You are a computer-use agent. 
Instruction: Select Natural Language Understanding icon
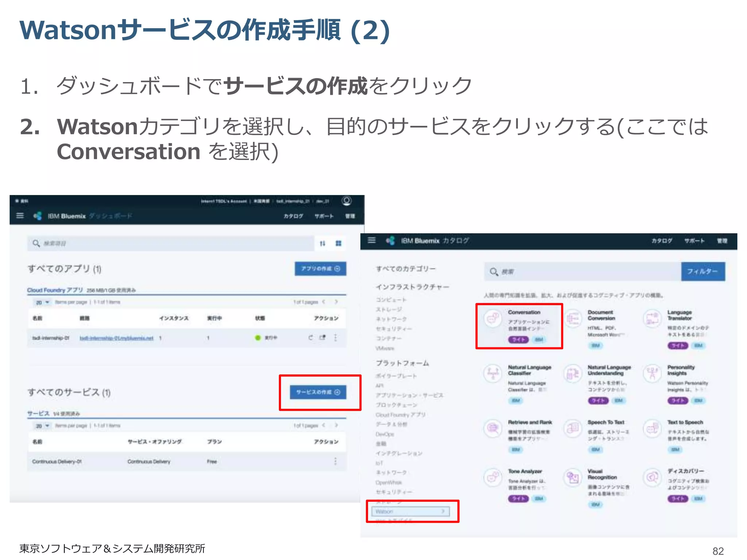coord(573,374)
